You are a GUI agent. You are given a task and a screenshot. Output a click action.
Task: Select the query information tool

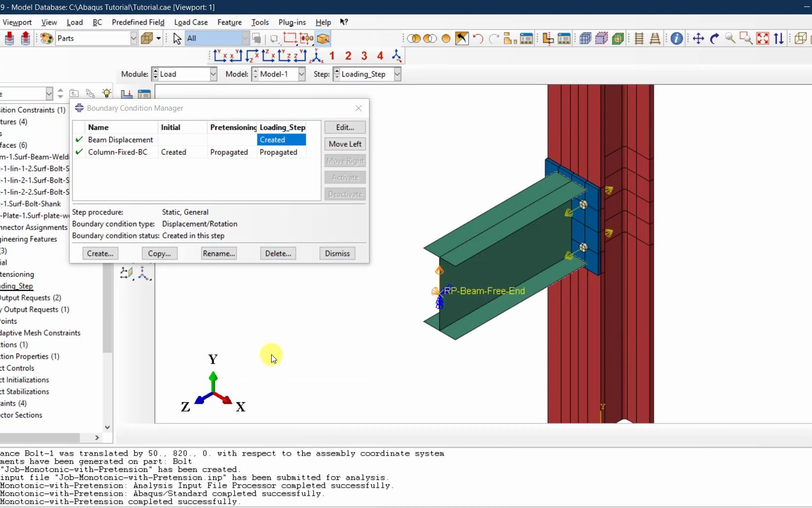(677, 38)
